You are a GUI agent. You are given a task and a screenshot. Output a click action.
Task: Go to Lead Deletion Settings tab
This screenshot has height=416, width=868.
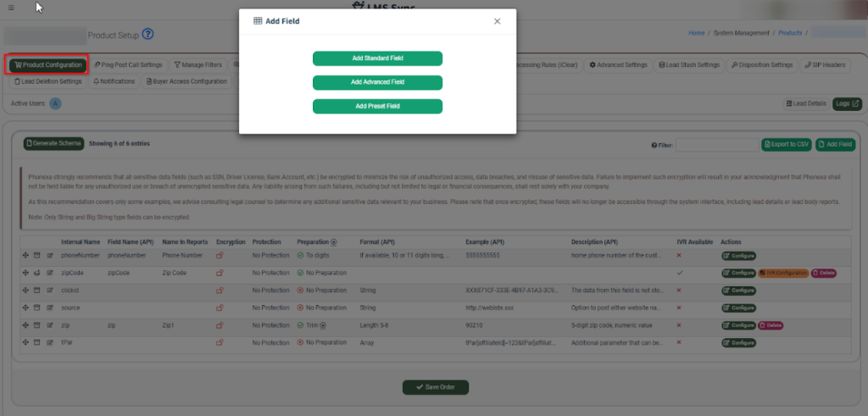coord(47,82)
